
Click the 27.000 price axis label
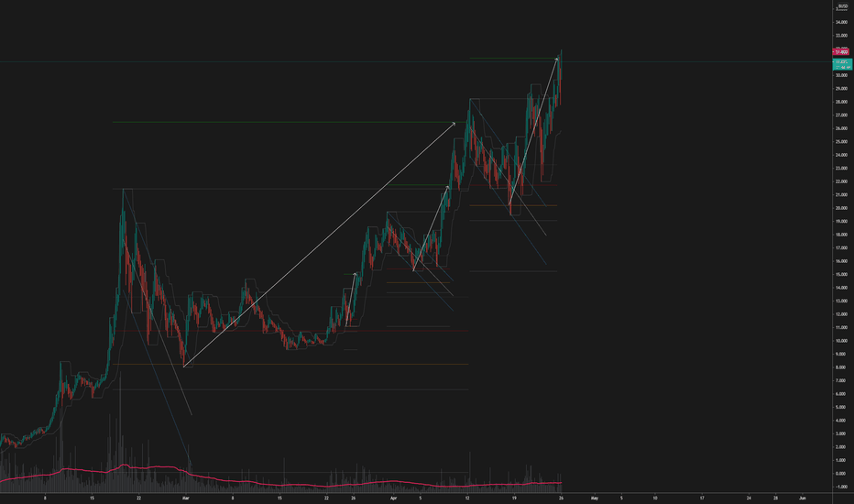click(x=841, y=115)
